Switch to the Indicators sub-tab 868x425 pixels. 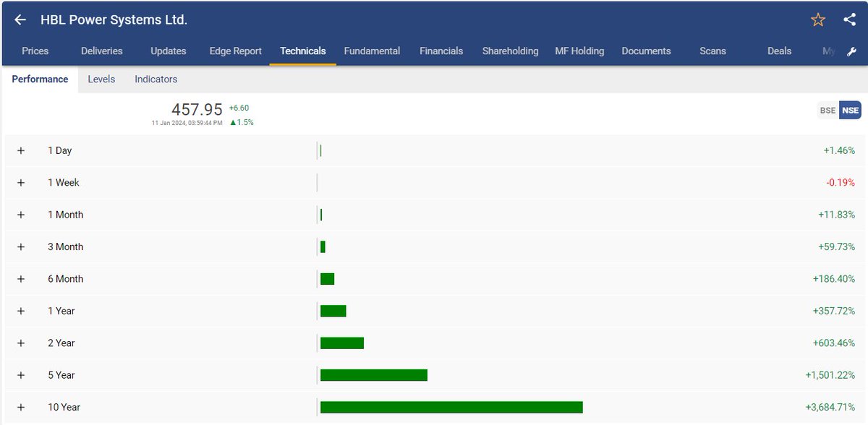click(x=156, y=80)
